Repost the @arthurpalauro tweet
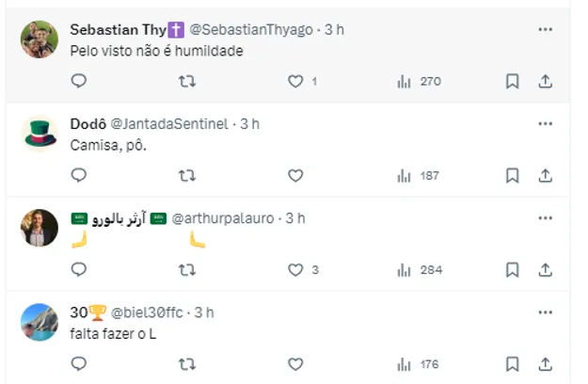 pos(187,270)
